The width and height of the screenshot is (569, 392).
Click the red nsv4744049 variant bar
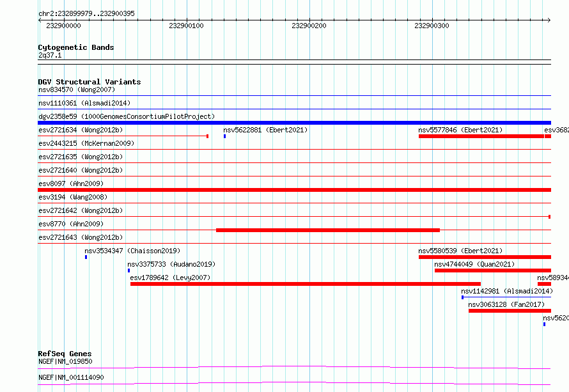[x=493, y=270]
